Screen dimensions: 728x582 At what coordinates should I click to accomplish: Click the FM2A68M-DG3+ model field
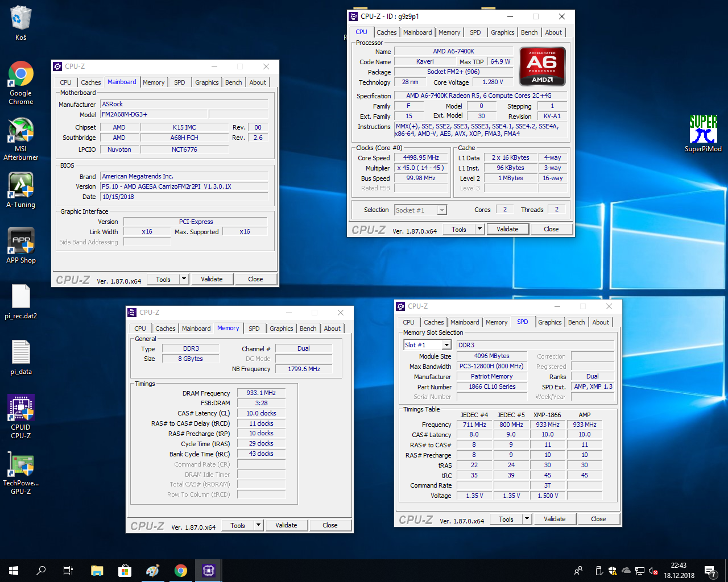(154, 114)
